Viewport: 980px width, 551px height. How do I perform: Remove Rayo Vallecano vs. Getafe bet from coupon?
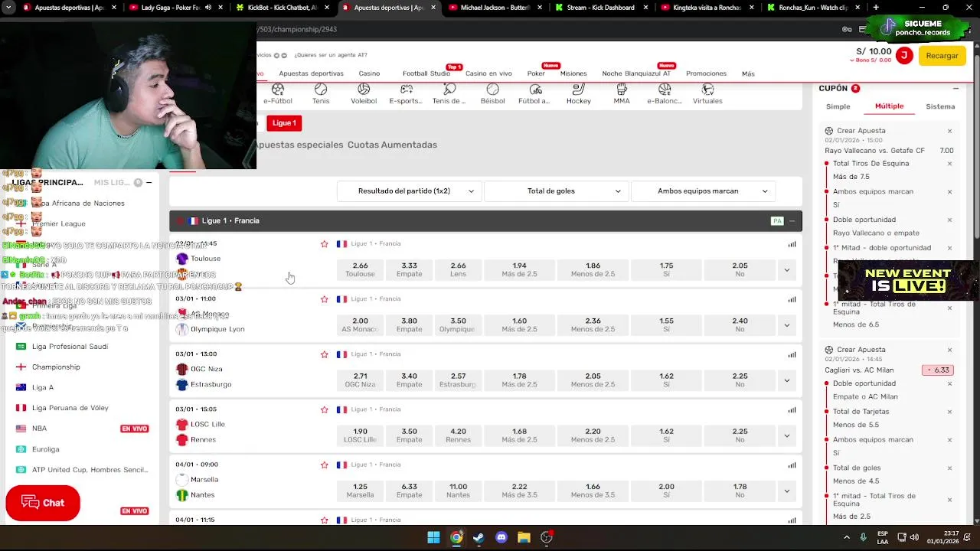pos(949,131)
